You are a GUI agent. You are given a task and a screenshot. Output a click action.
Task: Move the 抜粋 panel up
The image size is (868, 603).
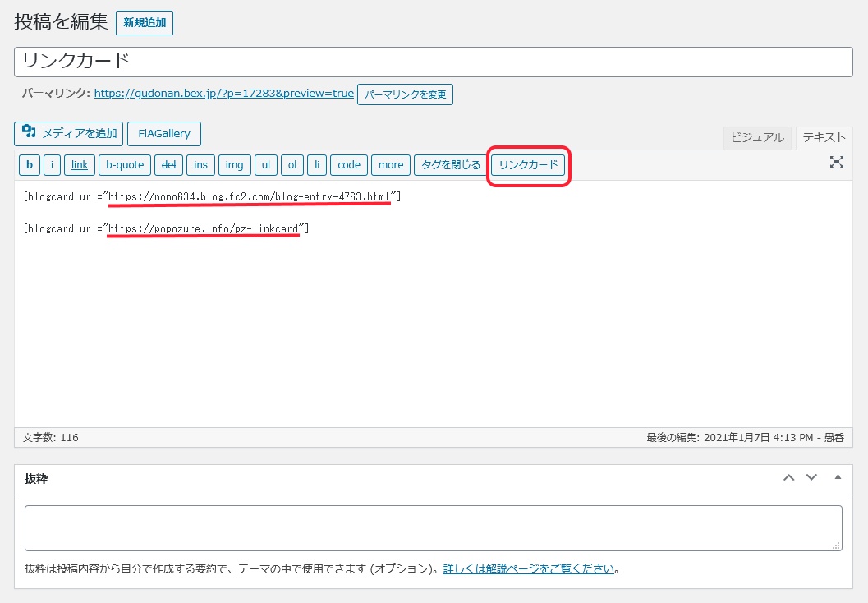788,477
